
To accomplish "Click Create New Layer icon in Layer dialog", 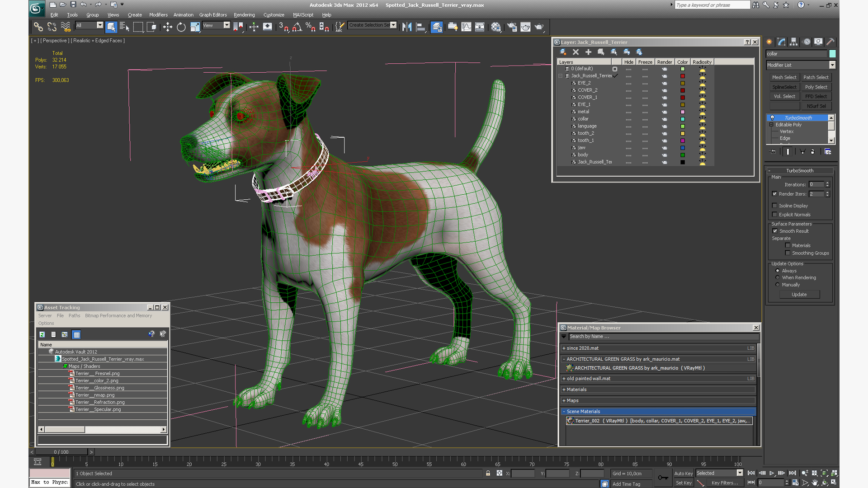I will click(x=563, y=52).
